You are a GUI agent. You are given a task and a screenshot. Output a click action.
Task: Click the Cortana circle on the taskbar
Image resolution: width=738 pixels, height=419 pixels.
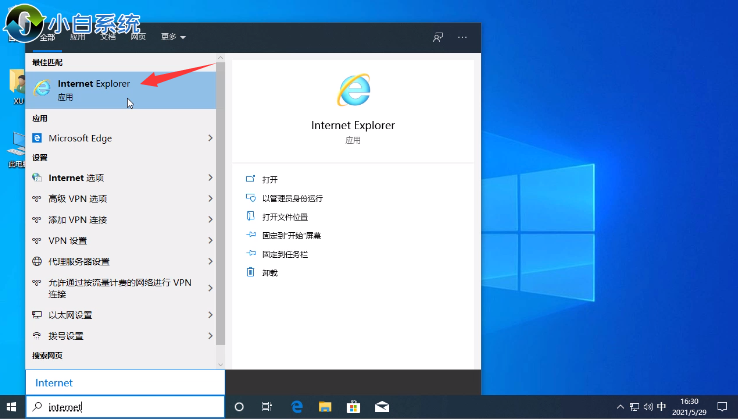239,408
